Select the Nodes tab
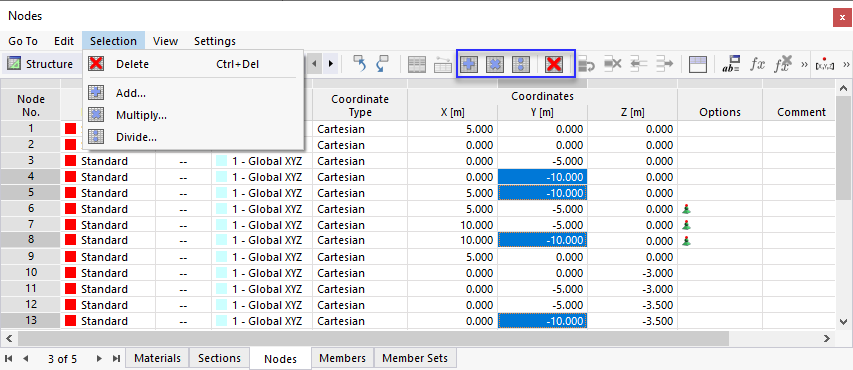This screenshot has height=370, width=853. [280, 359]
